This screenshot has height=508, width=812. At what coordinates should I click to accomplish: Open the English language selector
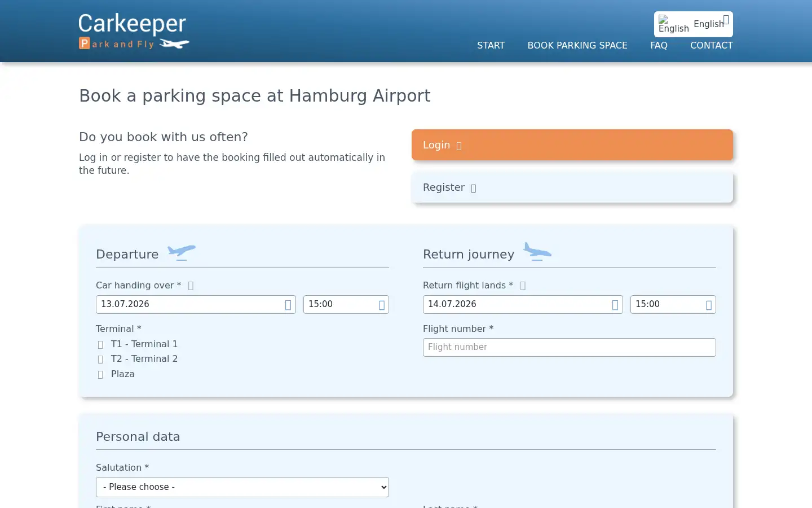tap(694, 24)
